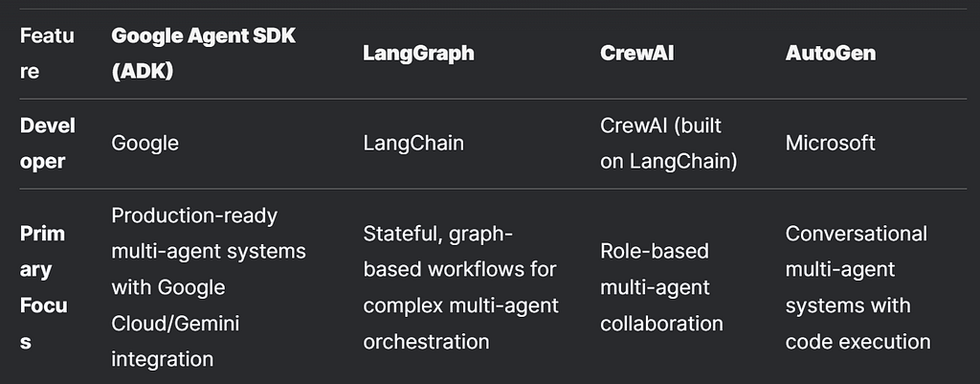Image resolution: width=980 pixels, height=384 pixels.
Task: Select the Microsoft developer cell
Action: coord(831,144)
